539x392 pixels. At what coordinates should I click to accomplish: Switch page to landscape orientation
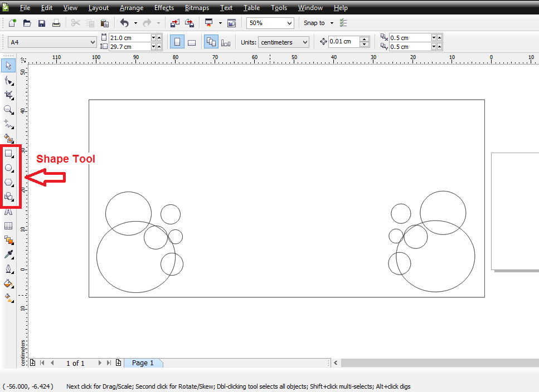192,42
